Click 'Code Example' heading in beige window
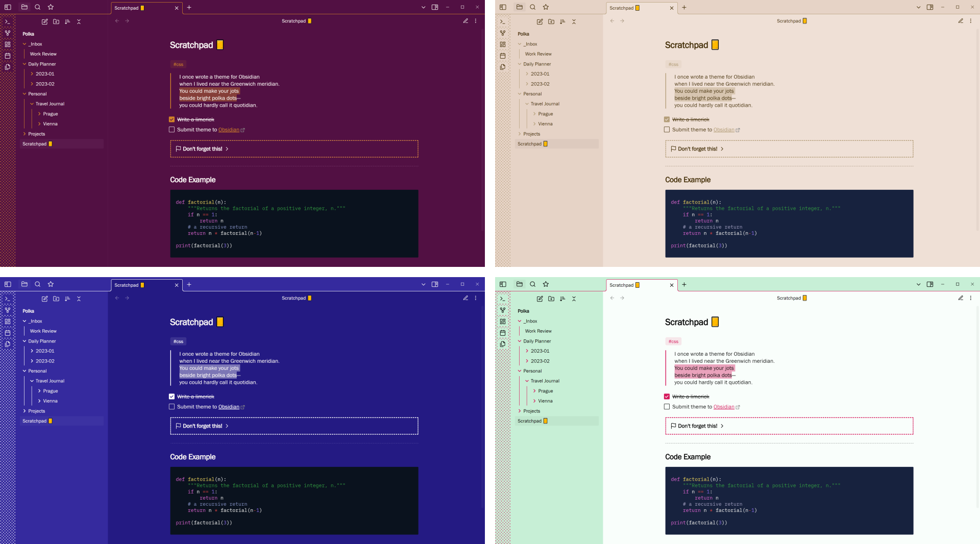The width and height of the screenshot is (980, 544). pyautogui.click(x=688, y=180)
